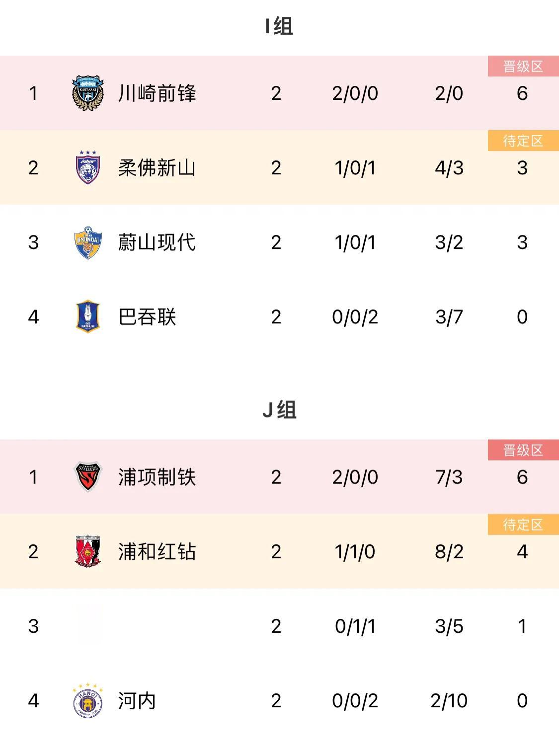Open the 川崎前锋 team name
Image resolution: width=559 pixels, height=756 pixels.
coord(157,93)
